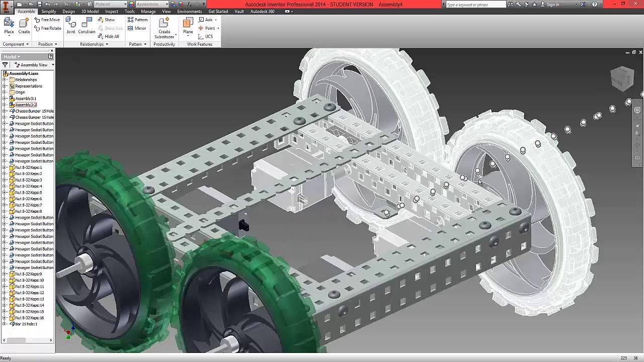Expand the Assembly3:2 node
This screenshot has width=644, height=362.
point(5,105)
